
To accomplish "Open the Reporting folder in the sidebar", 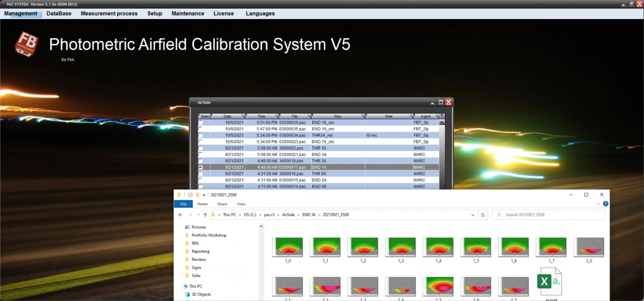I will [200, 251].
